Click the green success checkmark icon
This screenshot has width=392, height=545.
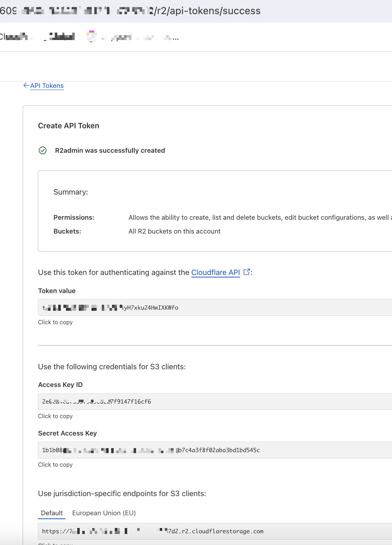click(x=43, y=151)
